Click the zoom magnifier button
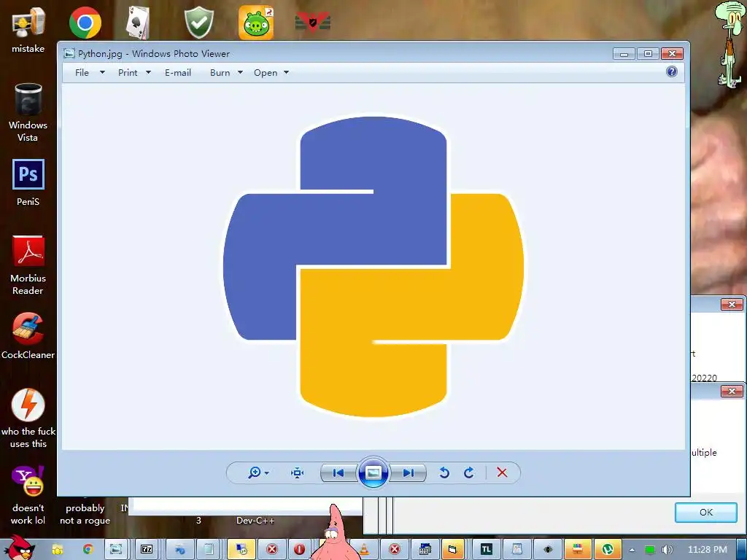Screen dimensions: 747x560 (x=255, y=472)
